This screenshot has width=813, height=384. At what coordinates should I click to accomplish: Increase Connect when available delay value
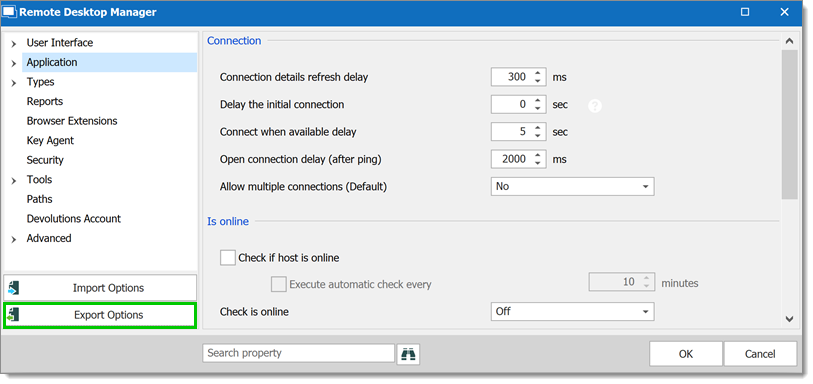point(538,128)
